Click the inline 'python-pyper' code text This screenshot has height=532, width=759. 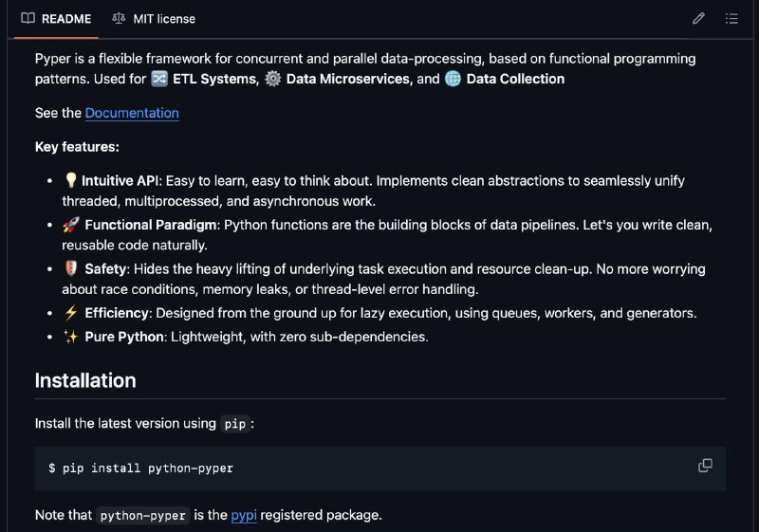tap(143, 516)
